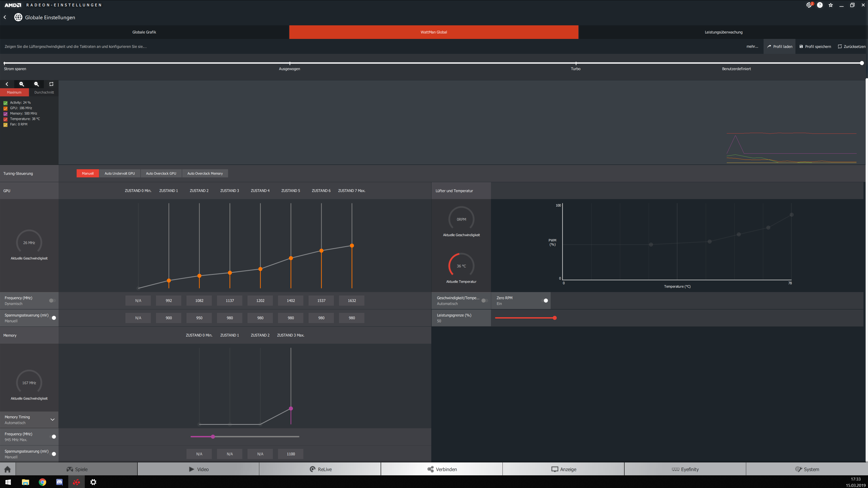This screenshot has width=868, height=488.
Task: Click the help question mark icon
Action: click(x=820, y=5)
